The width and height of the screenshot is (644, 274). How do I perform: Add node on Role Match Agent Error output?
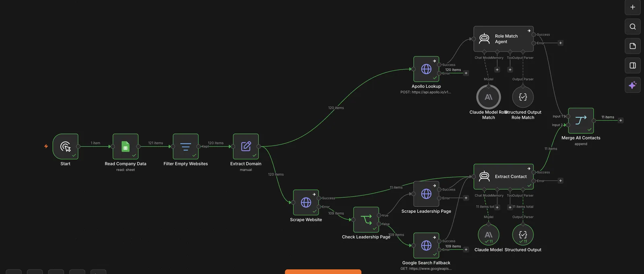click(560, 43)
